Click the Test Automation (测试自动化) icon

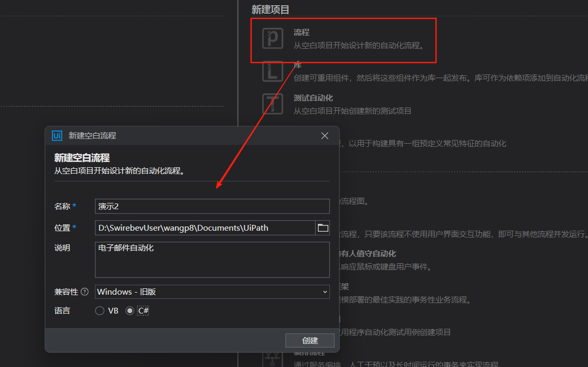(273, 104)
